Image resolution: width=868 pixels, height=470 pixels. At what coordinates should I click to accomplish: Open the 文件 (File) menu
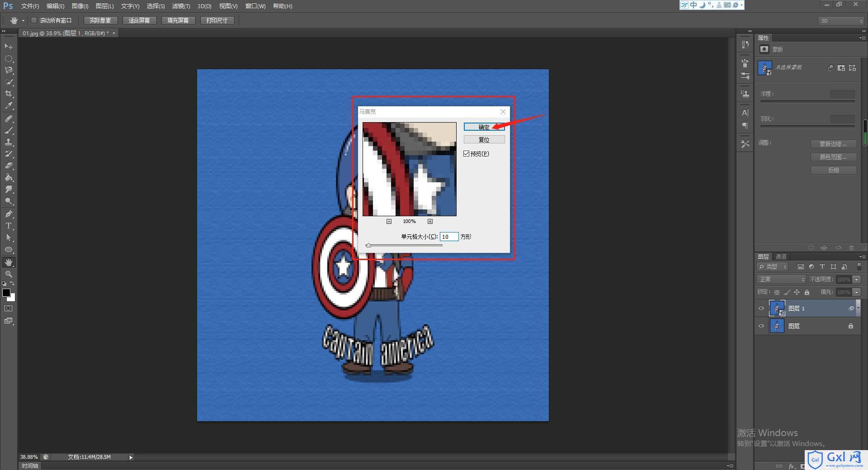pos(30,6)
